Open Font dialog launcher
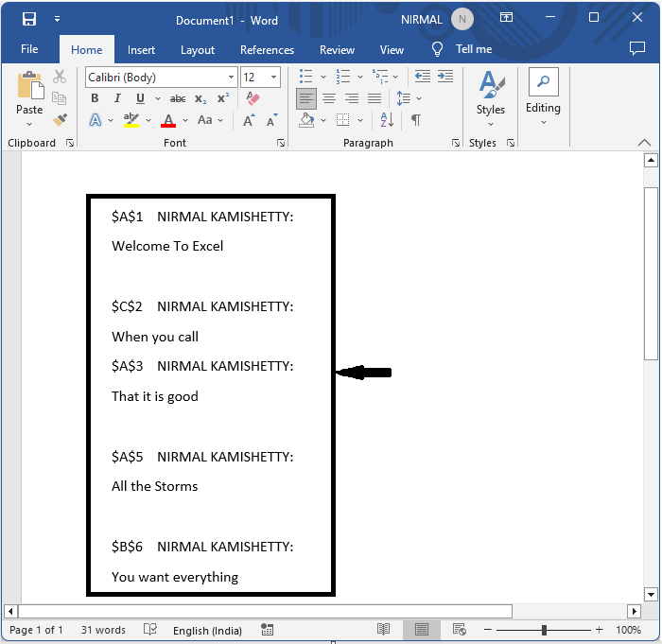Viewport: 662px width, 644px height. (x=281, y=143)
